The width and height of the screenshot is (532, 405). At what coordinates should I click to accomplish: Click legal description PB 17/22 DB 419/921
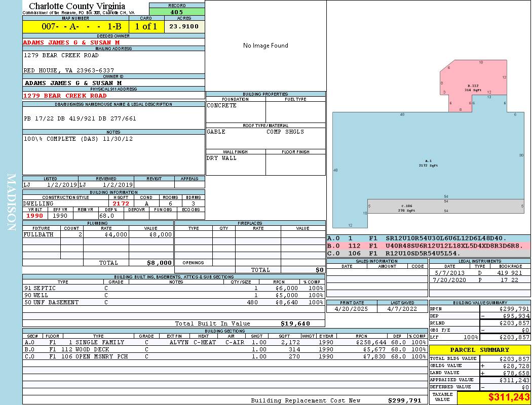[x=80, y=118]
